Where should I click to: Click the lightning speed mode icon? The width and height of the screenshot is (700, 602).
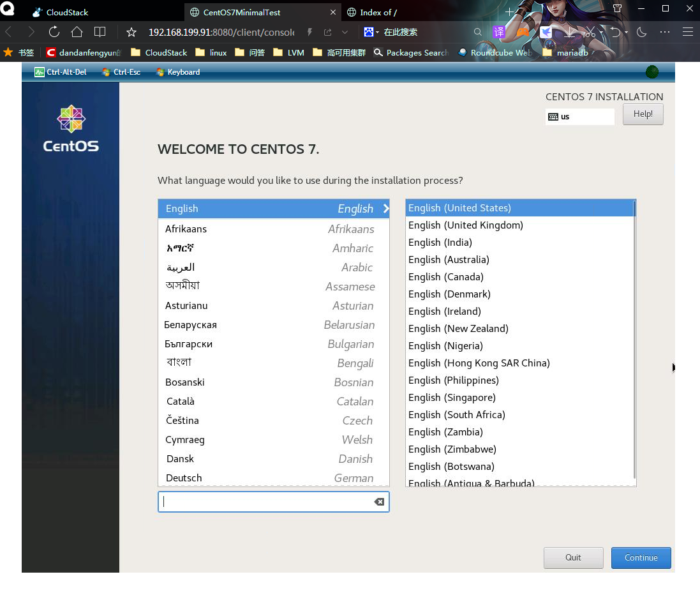[309, 32]
